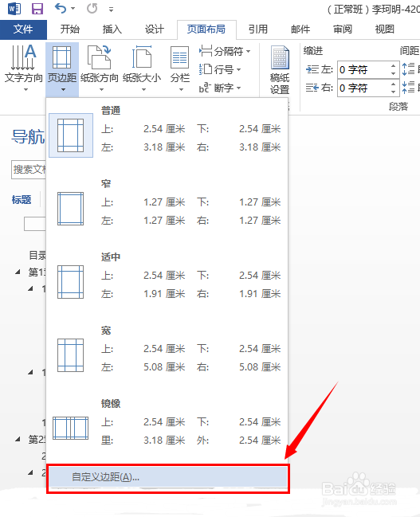The height and width of the screenshot is (517, 420).
Task: Choose the 窄 narrow margin preset
Action: pyautogui.click(x=167, y=208)
